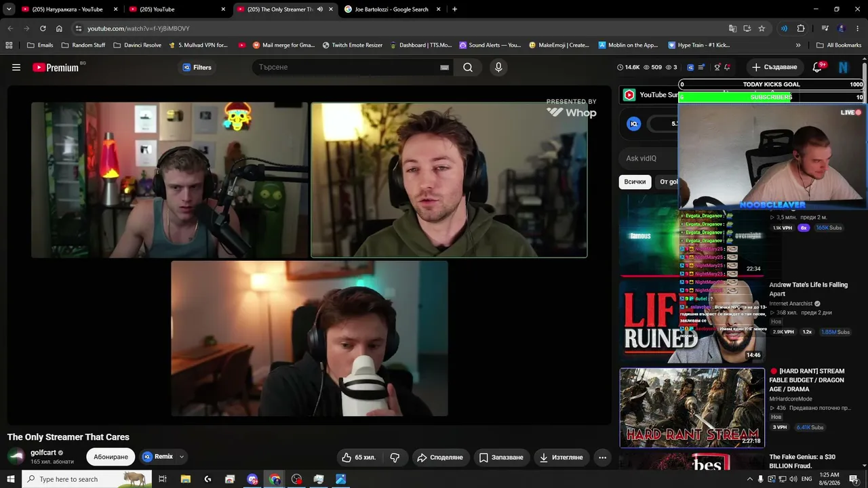The width and height of the screenshot is (868, 488).
Task: Expand the Remix dropdown arrow
Action: (182, 457)
